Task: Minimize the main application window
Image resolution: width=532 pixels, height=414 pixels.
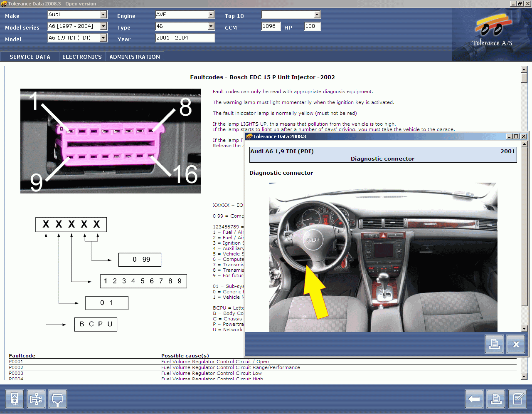Action: (513, 4)
